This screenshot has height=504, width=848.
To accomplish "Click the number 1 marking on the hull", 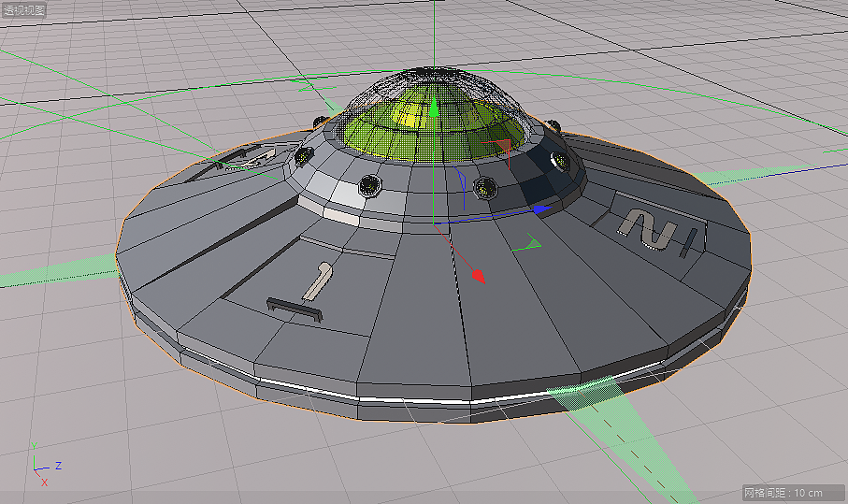I will [x=318, y=281].
